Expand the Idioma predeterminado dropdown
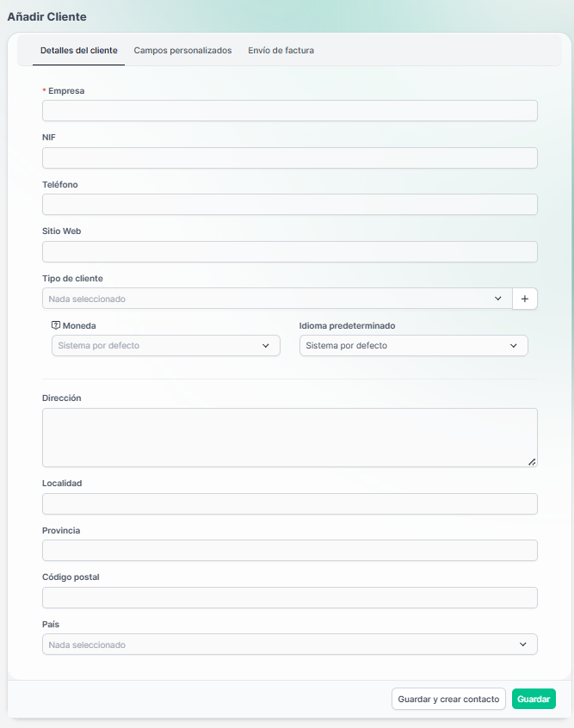574x728 pixels. click(x=413, y=346)
